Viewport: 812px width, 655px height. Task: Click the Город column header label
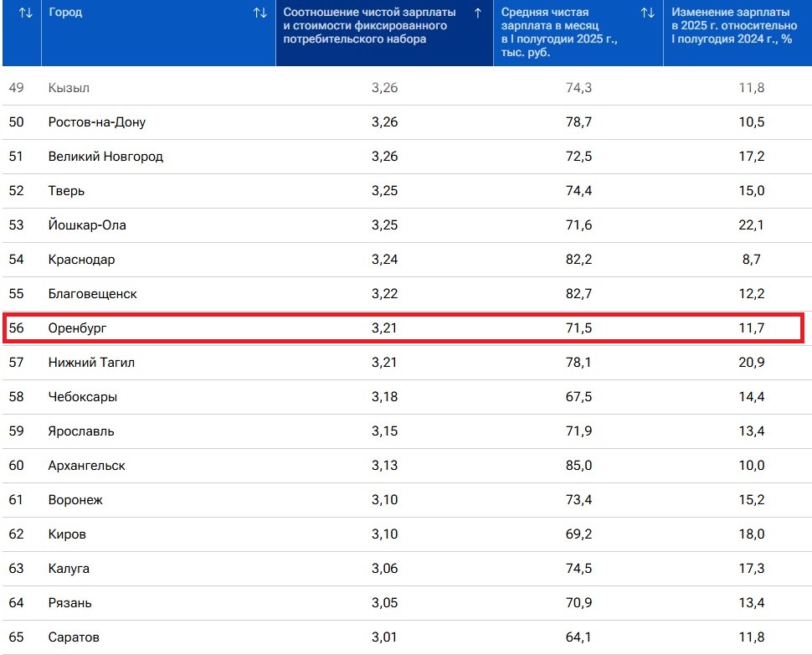point(65,13)
